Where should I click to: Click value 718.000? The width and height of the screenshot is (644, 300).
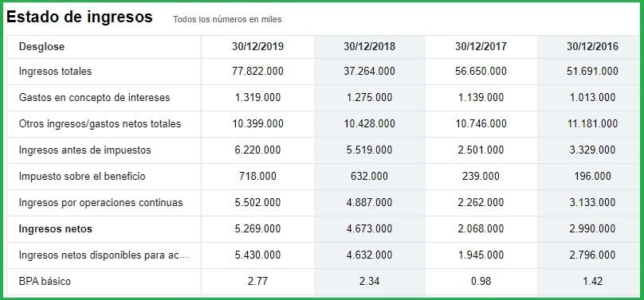coord(257,176)
